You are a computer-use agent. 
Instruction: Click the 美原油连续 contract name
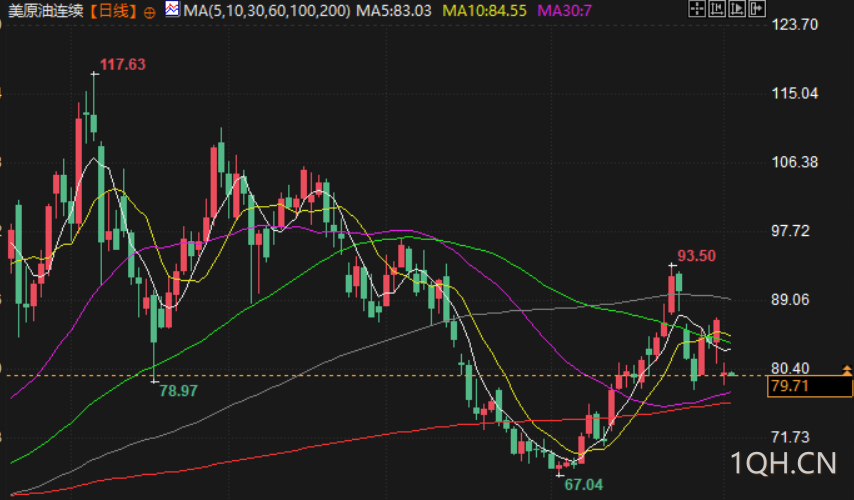[46, 11]
